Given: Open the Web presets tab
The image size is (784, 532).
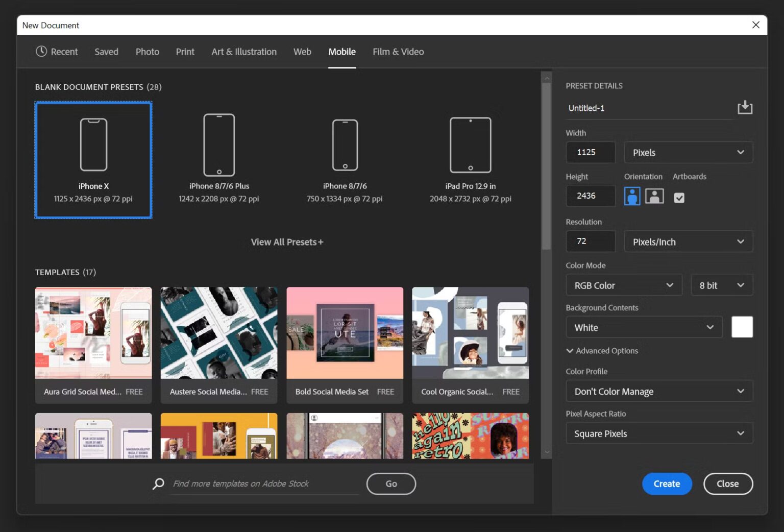Looking at the screenshot, I should (x=302, y=52).
